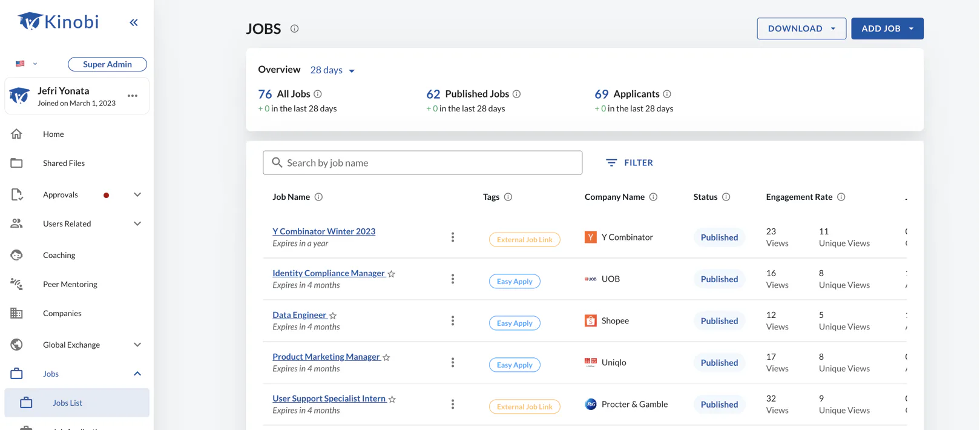The height and width of the screenshot is (430, 980).
Task: Open the DOWNLOAD dropdown button
Action: (x=801, y=28)
